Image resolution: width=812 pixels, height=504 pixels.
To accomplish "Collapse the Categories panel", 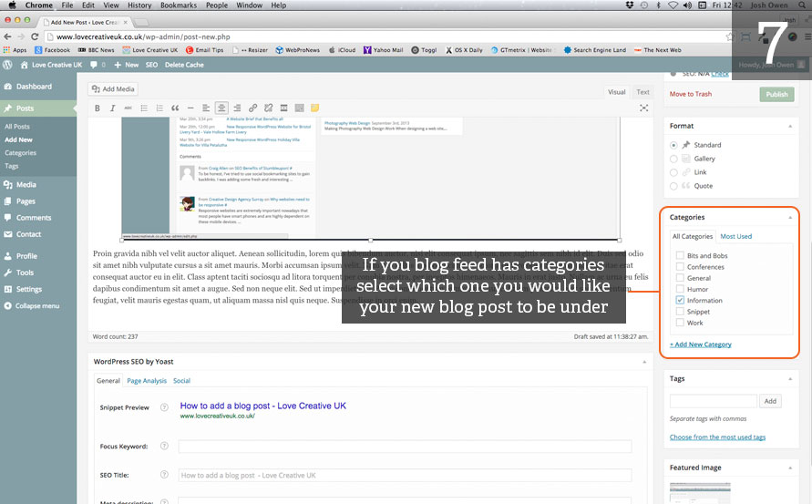I will tap(789, 218).
